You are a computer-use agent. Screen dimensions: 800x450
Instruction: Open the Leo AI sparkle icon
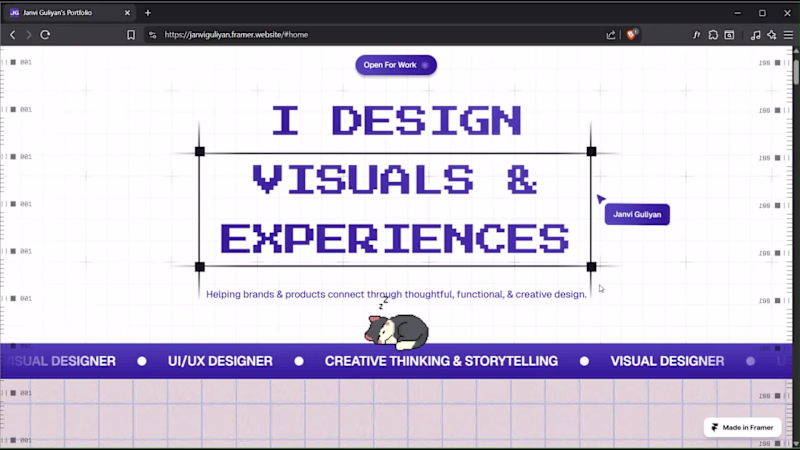click(x=772, y=35)
